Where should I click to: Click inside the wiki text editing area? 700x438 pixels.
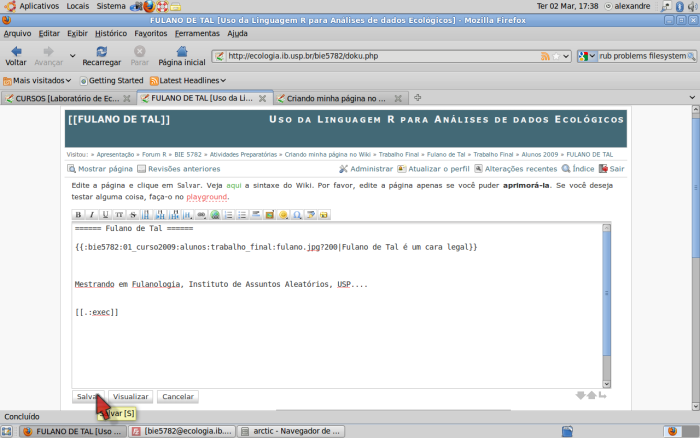[x=340, y=320]
